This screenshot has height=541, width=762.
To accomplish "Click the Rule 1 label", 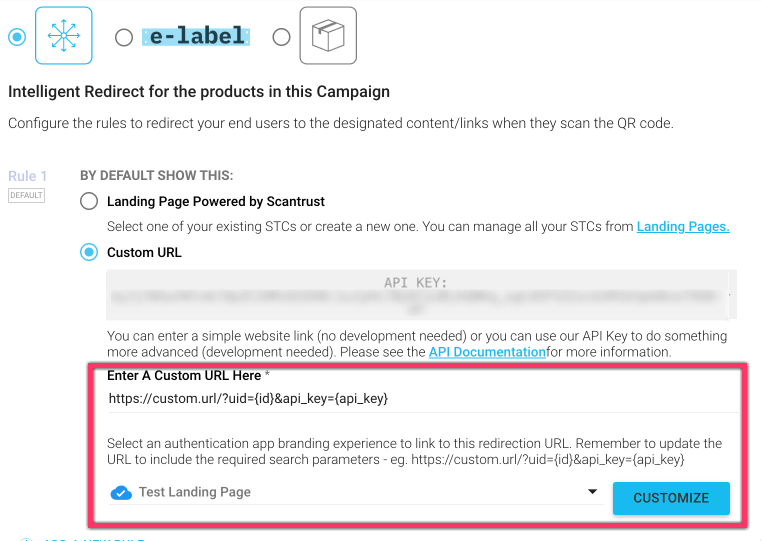I will point(28,176).
